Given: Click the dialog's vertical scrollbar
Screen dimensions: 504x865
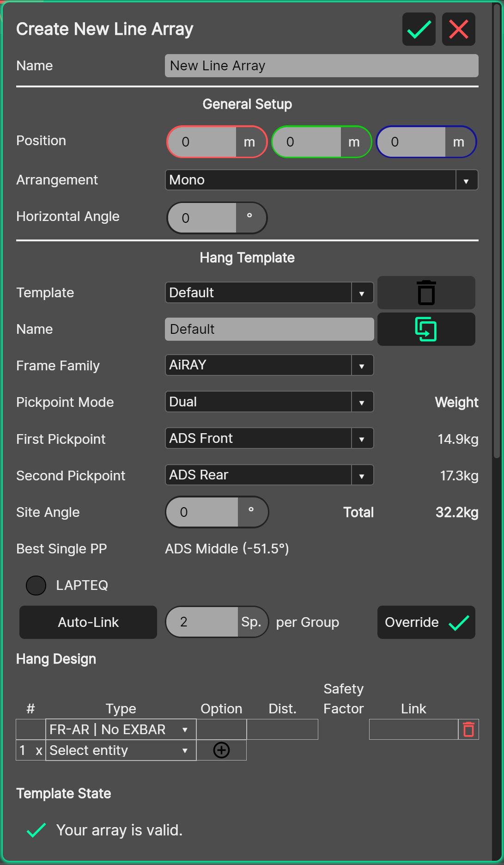Looking at the screenshot, I should point(497,231).
